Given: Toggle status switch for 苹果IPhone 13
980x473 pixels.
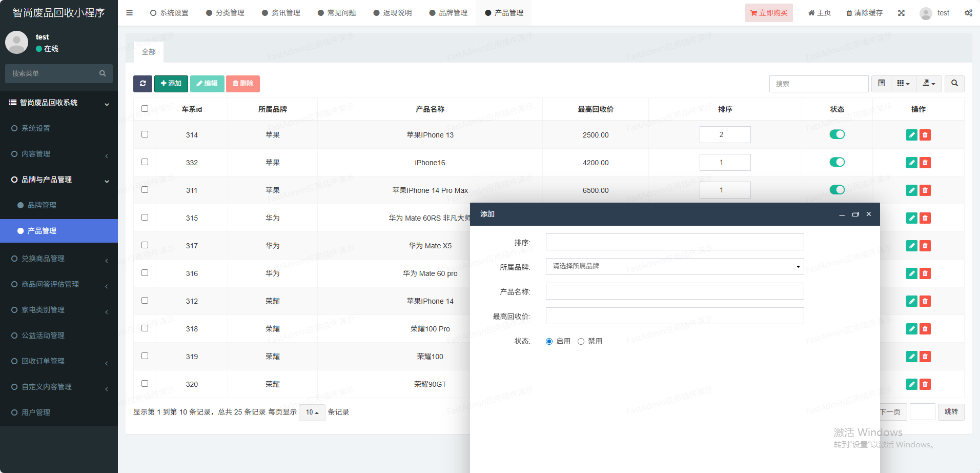Looking at the screenshot, I should [837, 134].
